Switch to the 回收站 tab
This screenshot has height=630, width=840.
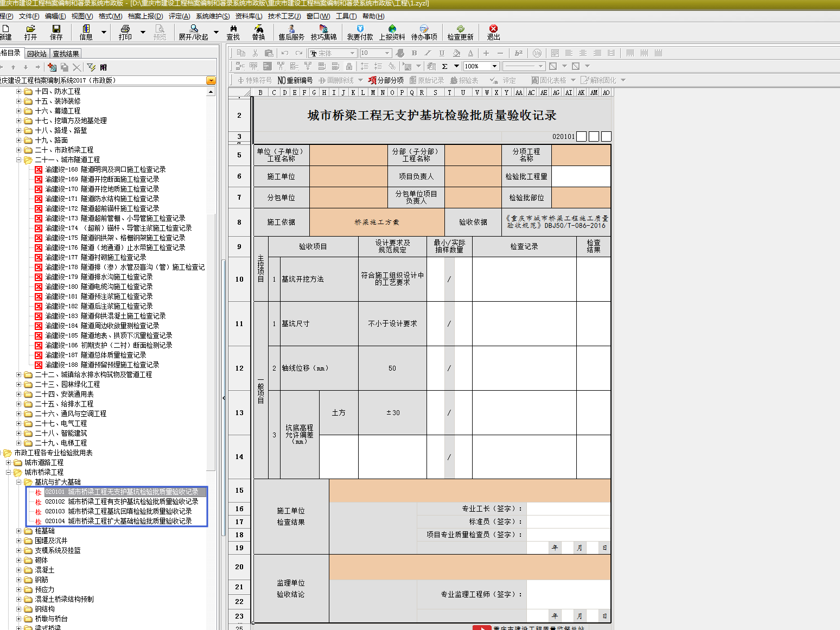(x=37, y=53)
